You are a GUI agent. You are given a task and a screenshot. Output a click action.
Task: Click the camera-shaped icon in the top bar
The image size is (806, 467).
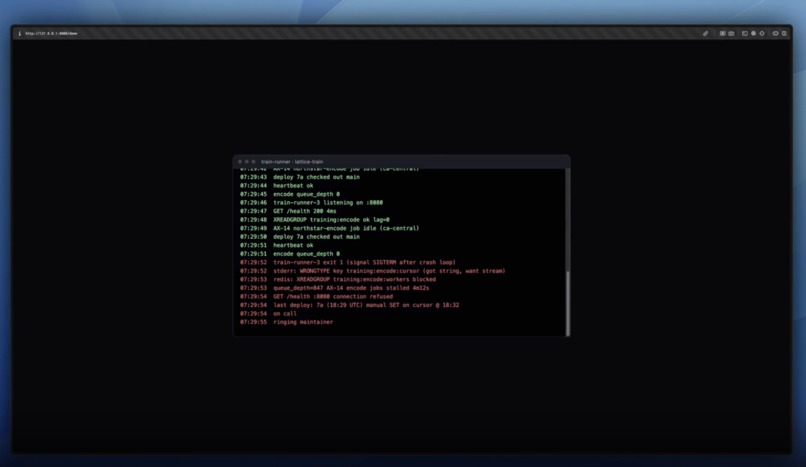point(731,33)
